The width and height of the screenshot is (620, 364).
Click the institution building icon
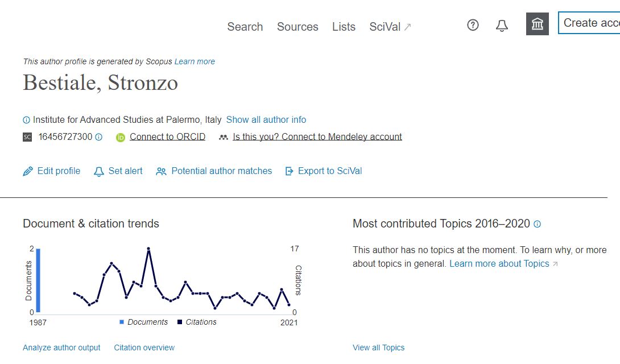(538, 24)
